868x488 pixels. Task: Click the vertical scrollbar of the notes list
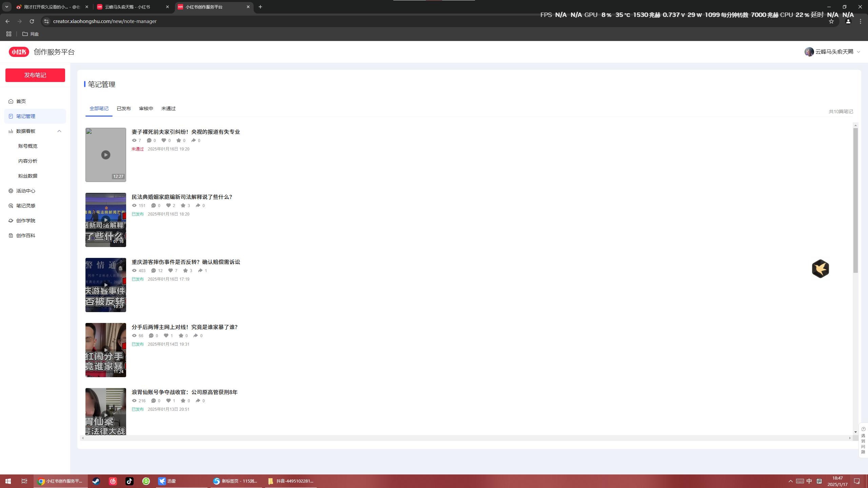pos(855,200)
